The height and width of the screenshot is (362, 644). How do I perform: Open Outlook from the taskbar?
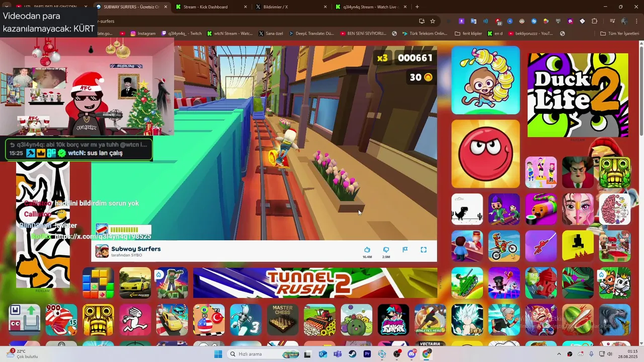pos(323,354)
